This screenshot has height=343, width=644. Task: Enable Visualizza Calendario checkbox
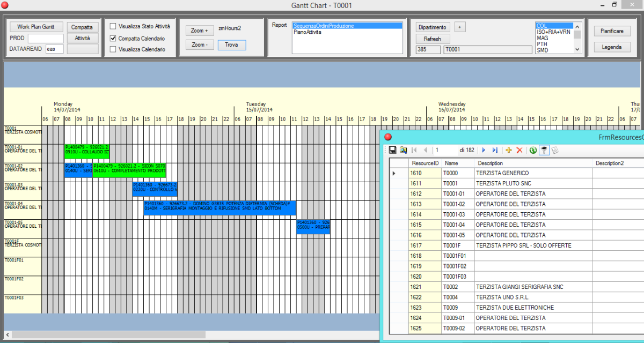point(113,50)
